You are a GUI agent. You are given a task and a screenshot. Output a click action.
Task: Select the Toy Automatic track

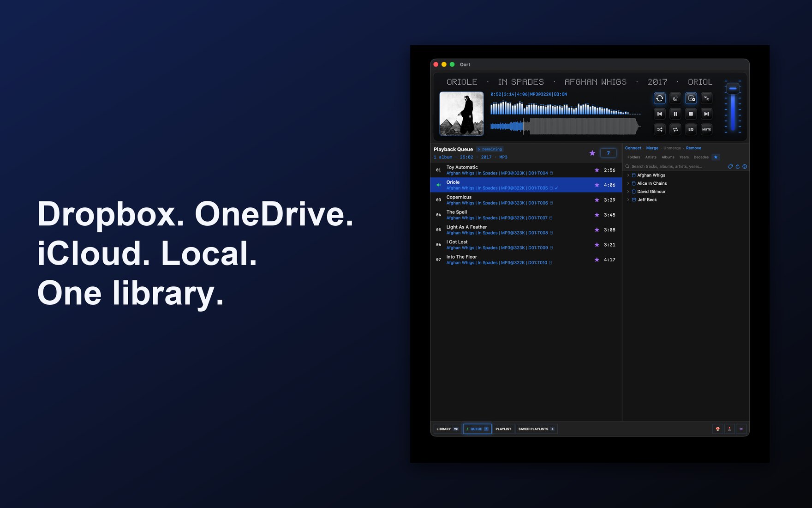pyautogui.click(x=526, y=170)
